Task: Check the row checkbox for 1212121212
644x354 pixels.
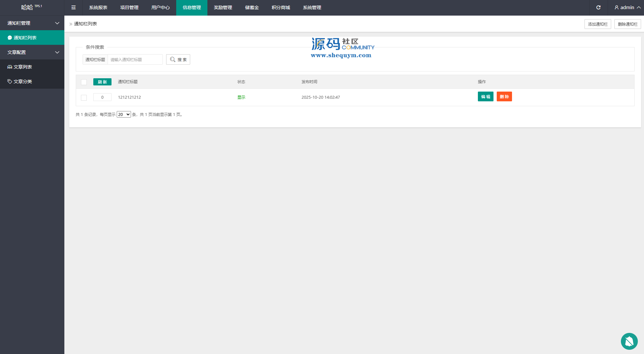Action: coord(84,97)
